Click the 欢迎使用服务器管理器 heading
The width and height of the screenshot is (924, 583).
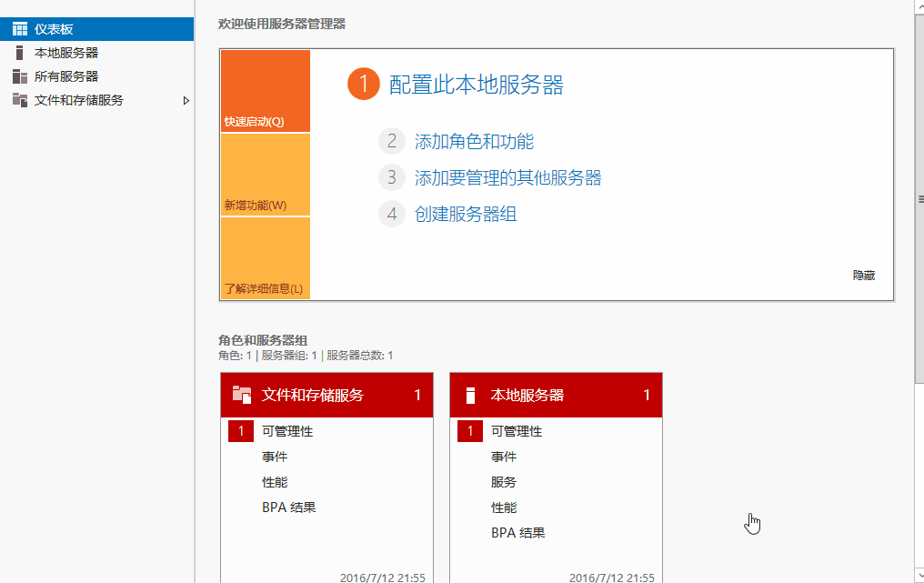[x=282, y=25]
